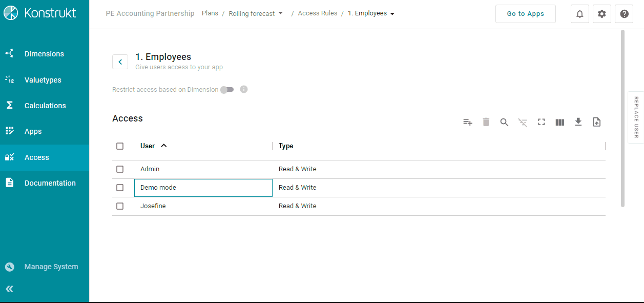Open Dimensions in the sidebar
Image resolution: width=644 pixels, height=303 pixels.
pyautogui.click(x=44, y=54)
